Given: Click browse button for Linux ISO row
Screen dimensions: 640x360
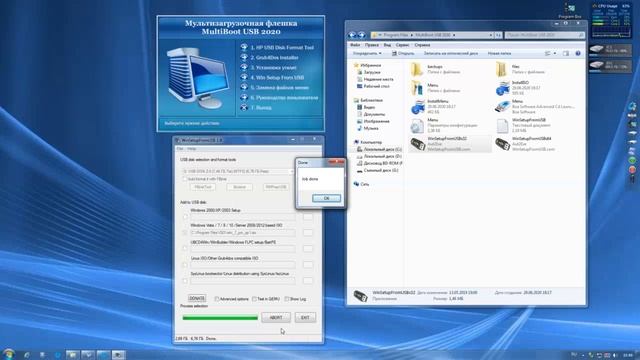Looking at the screenshot, I should click(x=308, y=265).
